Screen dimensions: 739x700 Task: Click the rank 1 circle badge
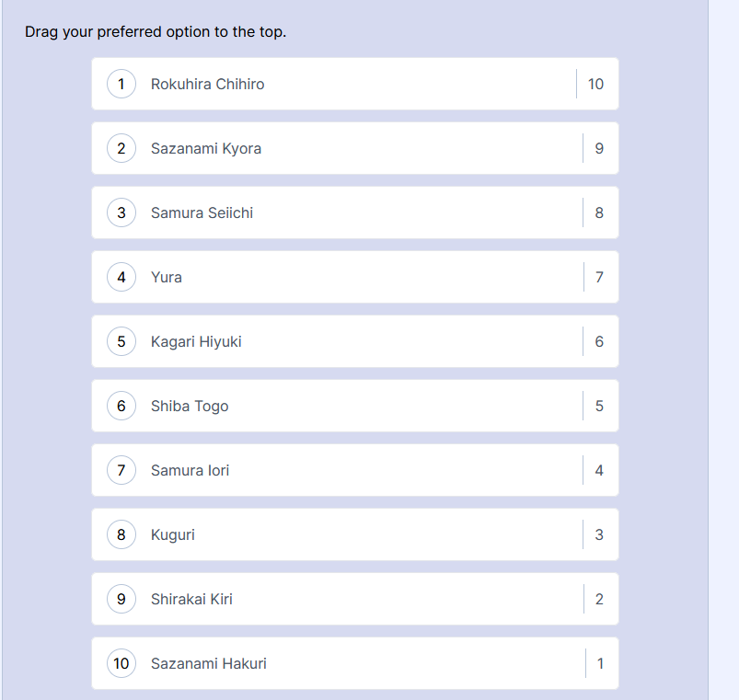(x=121, y=84)
